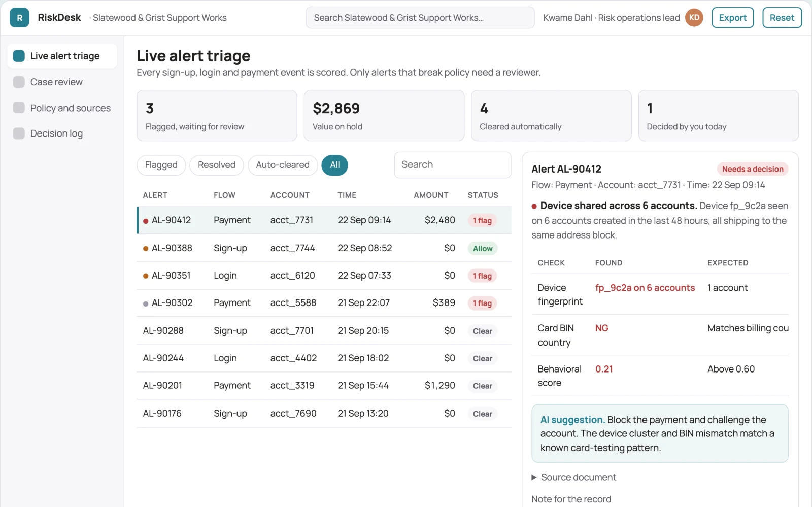
Task: Click account acct_6120 cell
Action: pos(293,276)
